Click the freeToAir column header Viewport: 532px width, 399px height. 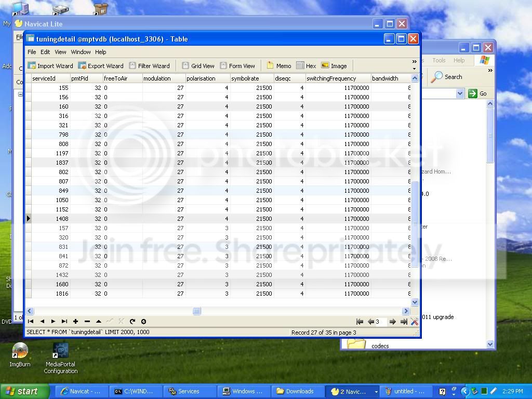[123, 78]
